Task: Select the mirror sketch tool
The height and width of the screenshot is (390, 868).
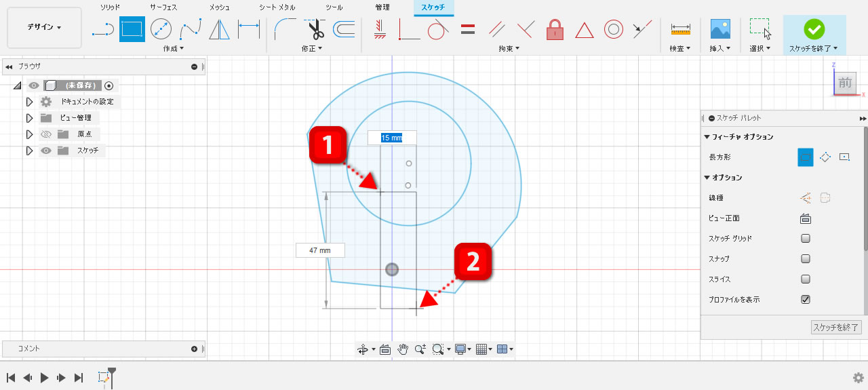Action: [220, 29]
